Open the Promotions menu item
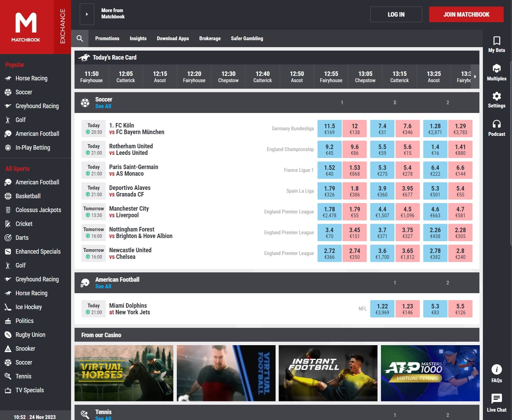The image size is (512, 420). click(x=107, y=38)
